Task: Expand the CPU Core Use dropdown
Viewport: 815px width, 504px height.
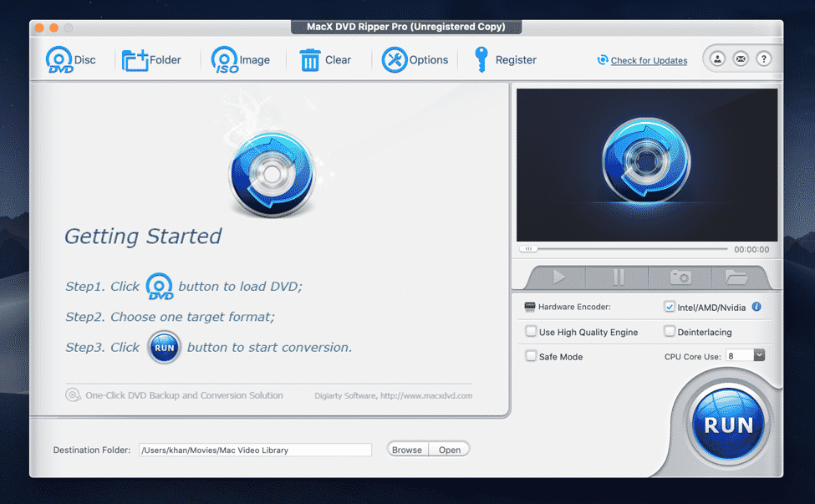Action: click(x=759, y=355)
